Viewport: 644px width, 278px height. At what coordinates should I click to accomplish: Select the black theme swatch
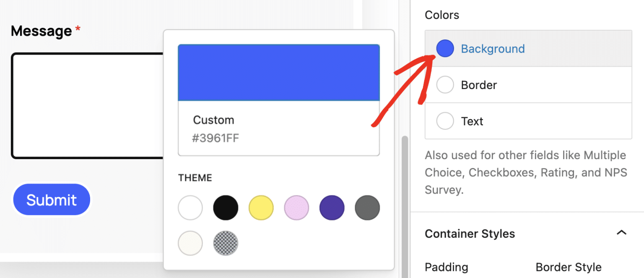click(x=226, y=207)
